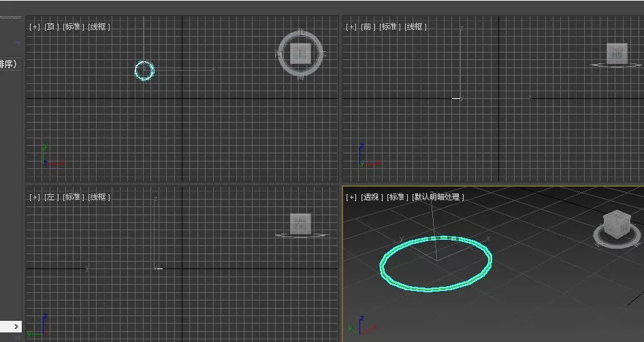Select the circle object in the Top viewport
The height and width of the screenshot is (342, 644).
point(144,71)
